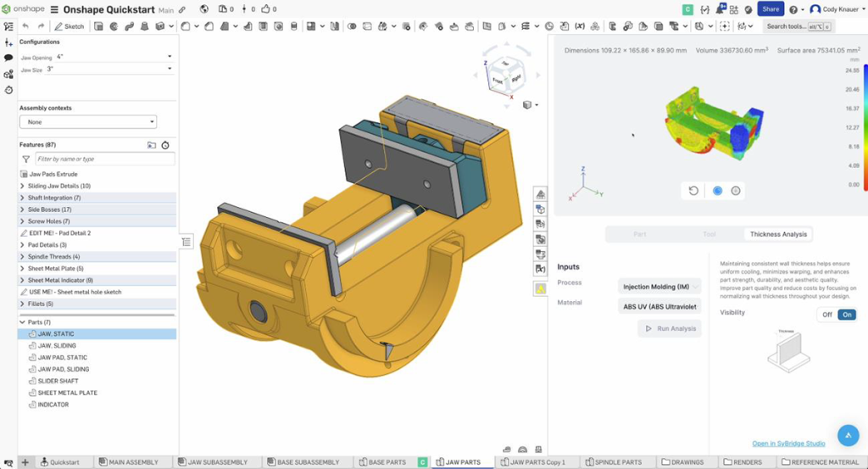Open the insert features plus icon in sidebar
This screenshot has height=469, width=868.
click(x=8, y=42)
